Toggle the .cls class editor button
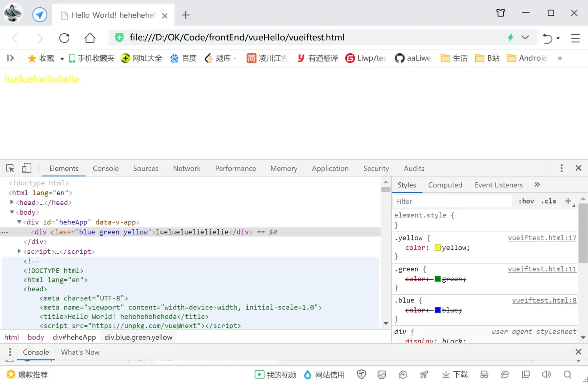Viewport: 588px width, 382px height. point(549,201)
